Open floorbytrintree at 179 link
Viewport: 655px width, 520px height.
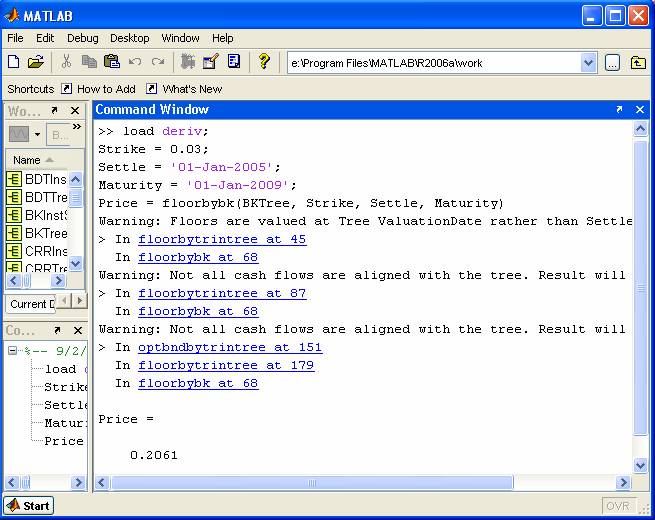click(x=226, y=365)
